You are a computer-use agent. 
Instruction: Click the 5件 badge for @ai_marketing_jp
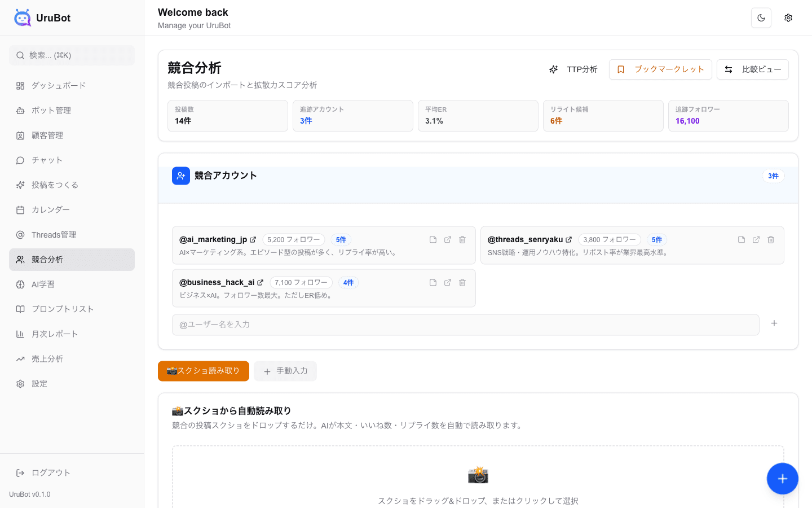coord(341,240)
